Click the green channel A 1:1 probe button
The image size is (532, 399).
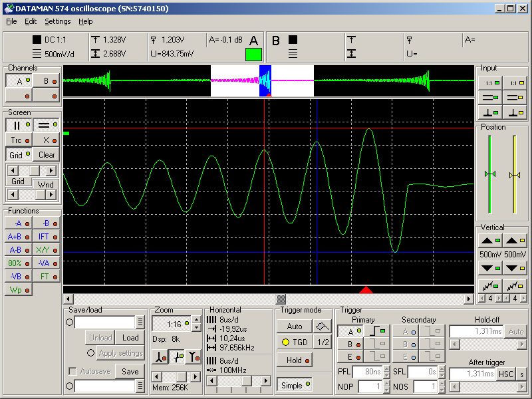490,82
